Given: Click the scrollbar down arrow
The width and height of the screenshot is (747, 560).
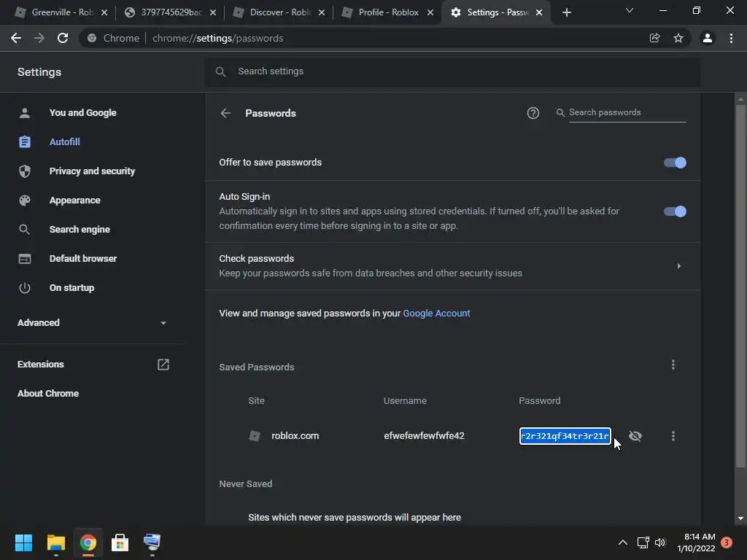Looking at the screenshot, I should pyautogui.click(x=740, y=518).
